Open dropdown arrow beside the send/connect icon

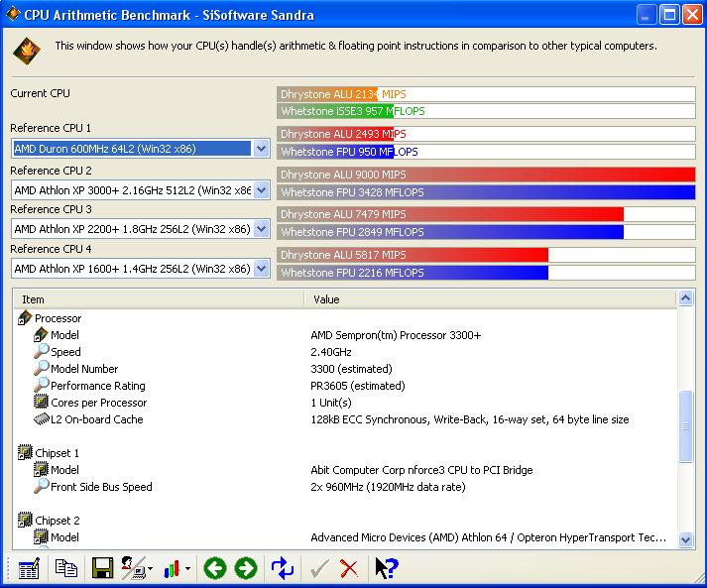[x=150, y=569]
